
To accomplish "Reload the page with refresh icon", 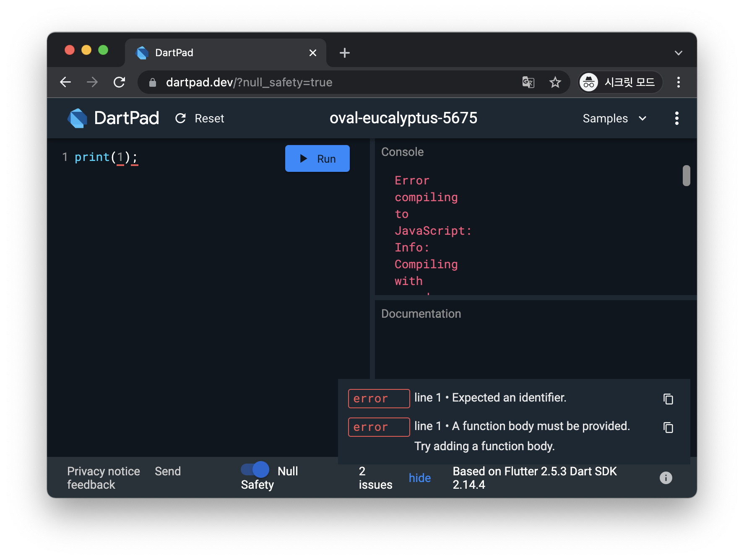I will pyautogui.click(x=120, y=82).
